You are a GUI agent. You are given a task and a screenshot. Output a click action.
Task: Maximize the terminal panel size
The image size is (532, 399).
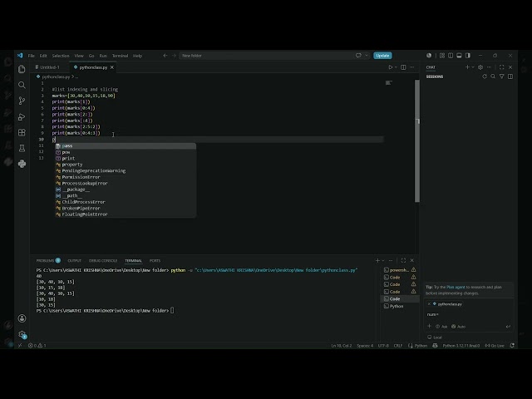(403, 260)
